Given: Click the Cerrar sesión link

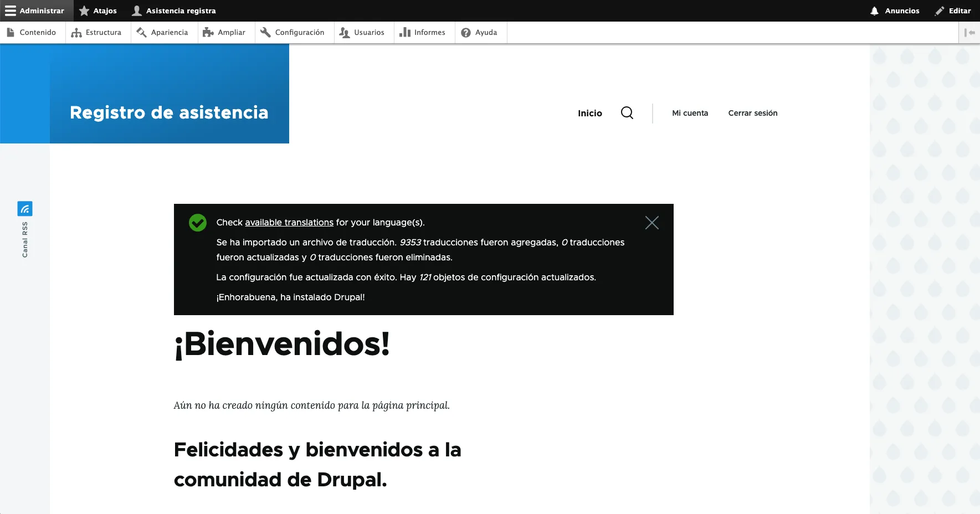Looking at the screenshot, I should (752, 113).
